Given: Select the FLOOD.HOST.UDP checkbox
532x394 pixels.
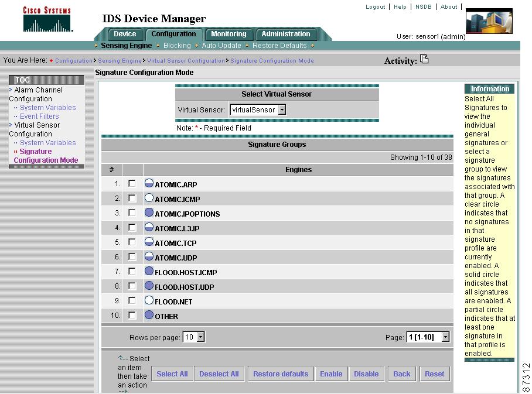Looking at the screenshot, I should 132,286.
